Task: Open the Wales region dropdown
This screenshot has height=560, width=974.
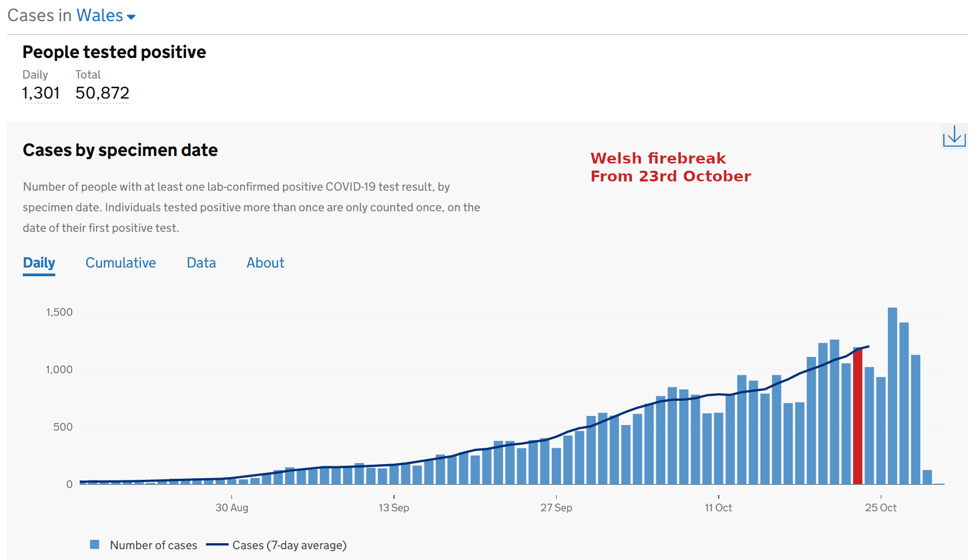Action: point(106,16)
